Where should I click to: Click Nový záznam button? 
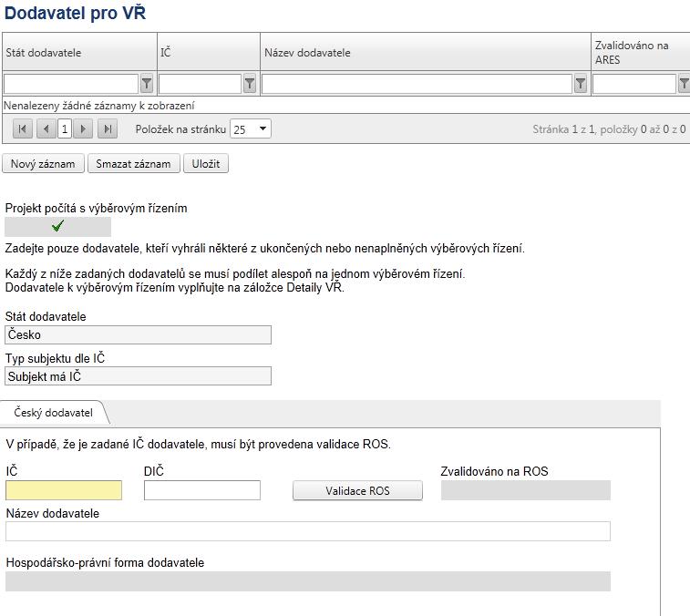pos(43,164)
